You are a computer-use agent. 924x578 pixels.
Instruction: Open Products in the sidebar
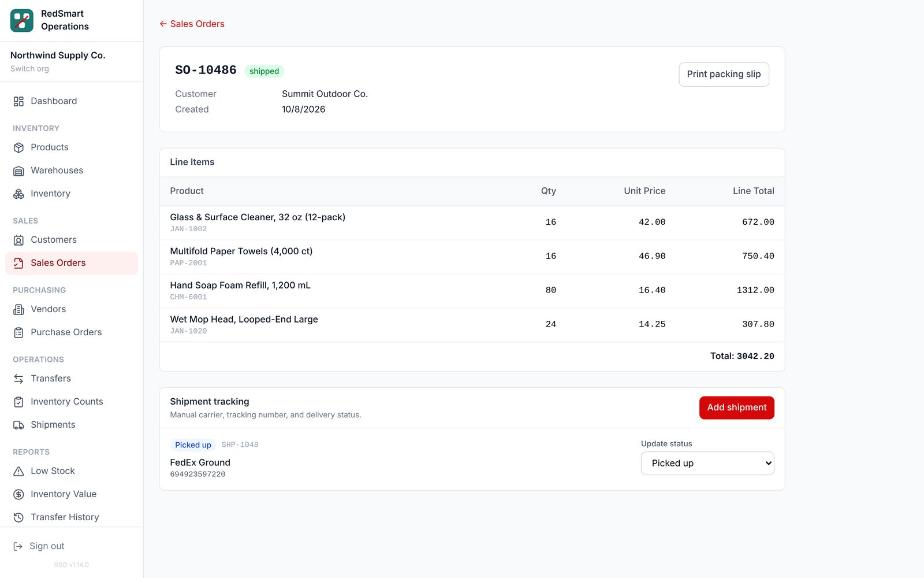pyautogui.click(x=72, y=147)
